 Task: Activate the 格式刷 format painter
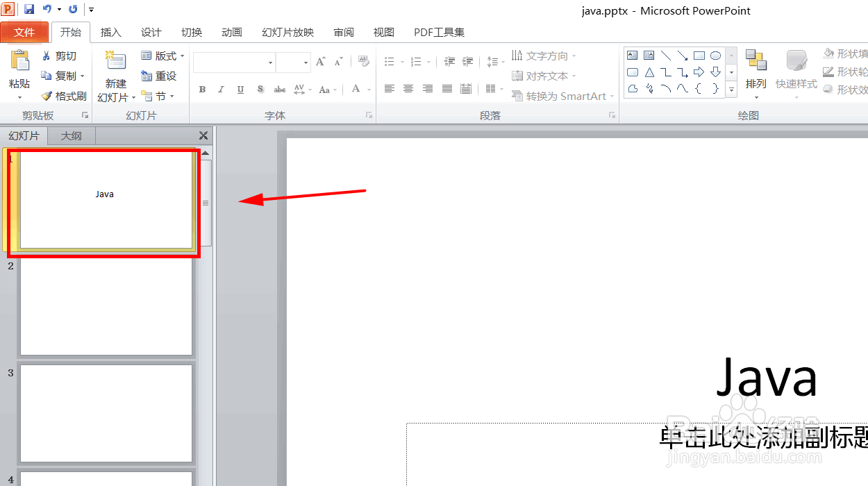point(63,96)
